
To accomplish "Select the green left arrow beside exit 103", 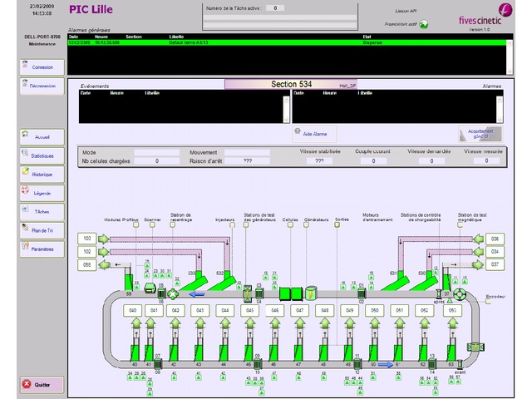I will [104, 239].
